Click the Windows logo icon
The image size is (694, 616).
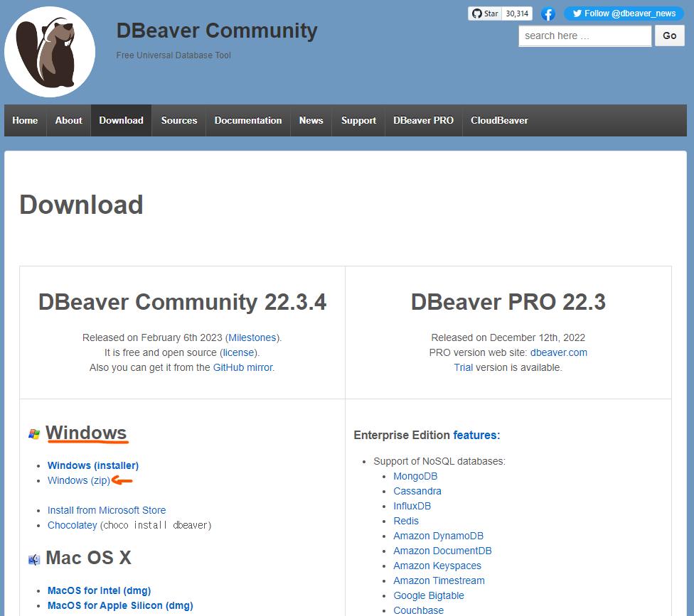pyautogui.click(x=34, y=434)
